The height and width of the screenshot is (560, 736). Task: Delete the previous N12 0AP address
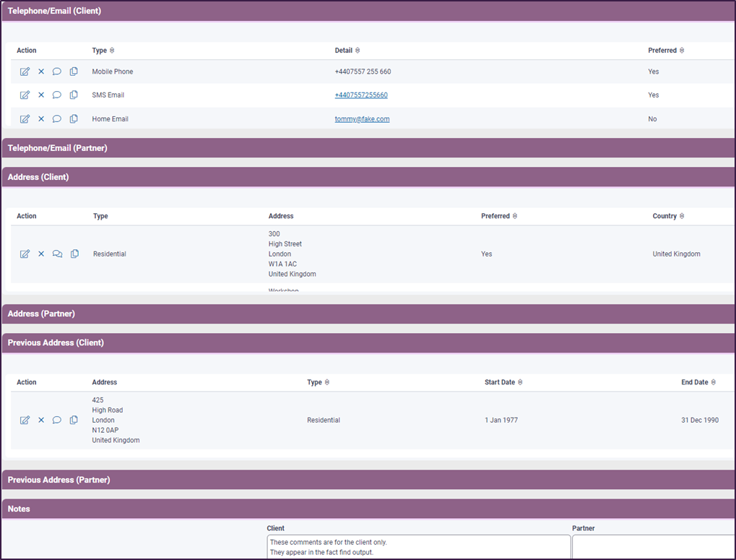pyautogui.click(x=40, y=420)
